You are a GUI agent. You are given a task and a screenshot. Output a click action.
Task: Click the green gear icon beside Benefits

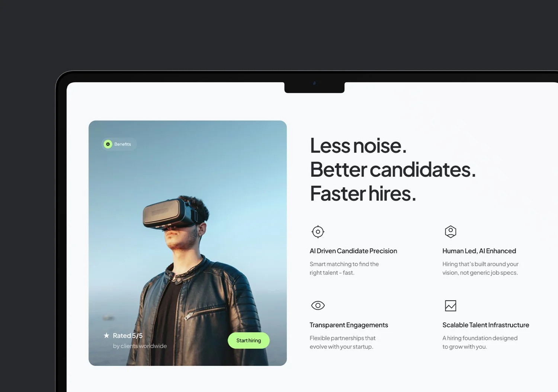coord(108,144)
